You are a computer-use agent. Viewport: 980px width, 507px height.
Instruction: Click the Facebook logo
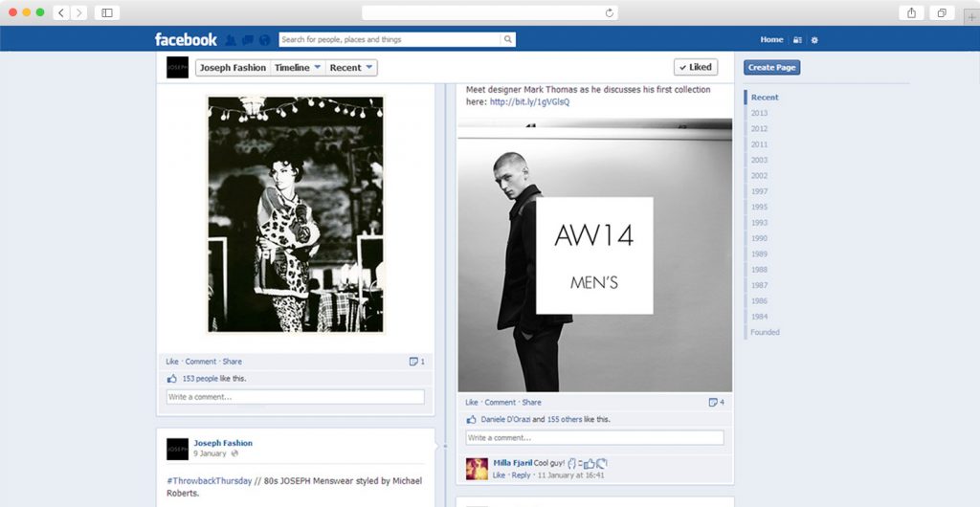(186, 39)
